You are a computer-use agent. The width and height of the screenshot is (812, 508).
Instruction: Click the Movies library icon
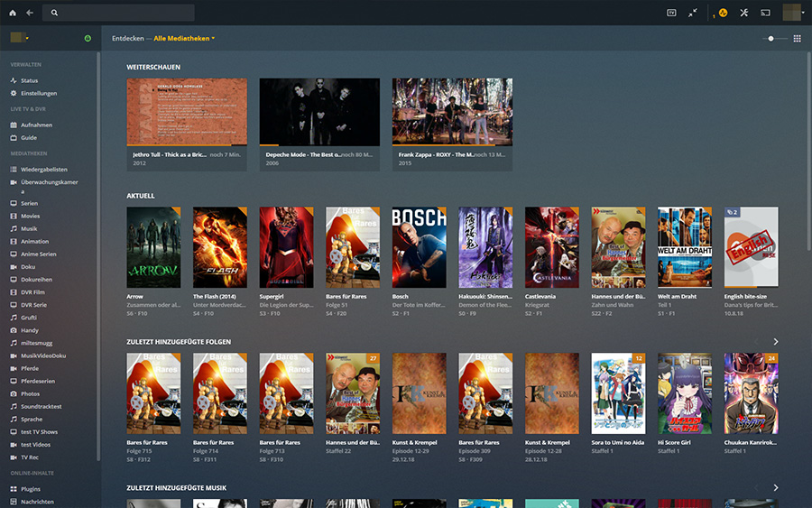[x=14, y=216]
